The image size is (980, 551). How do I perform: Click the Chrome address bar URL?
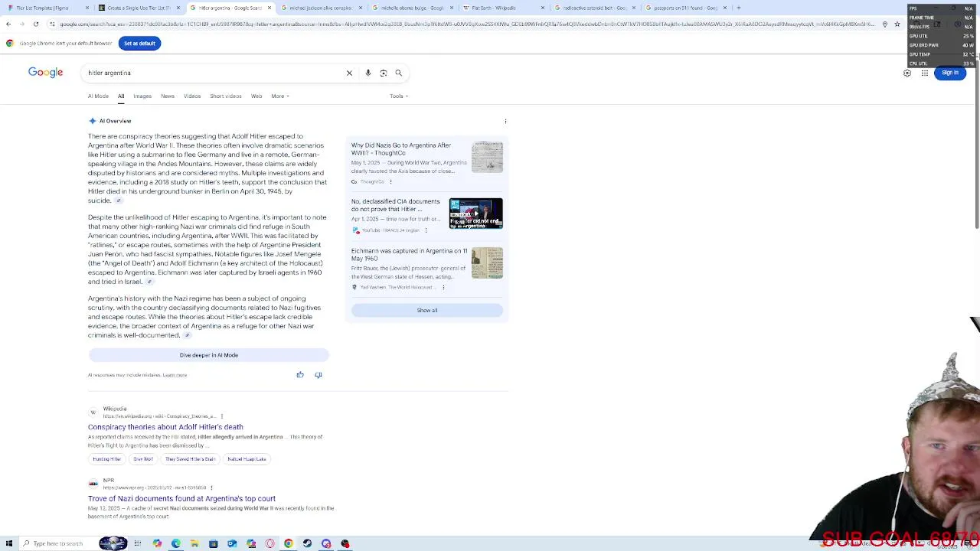(467, 24)
